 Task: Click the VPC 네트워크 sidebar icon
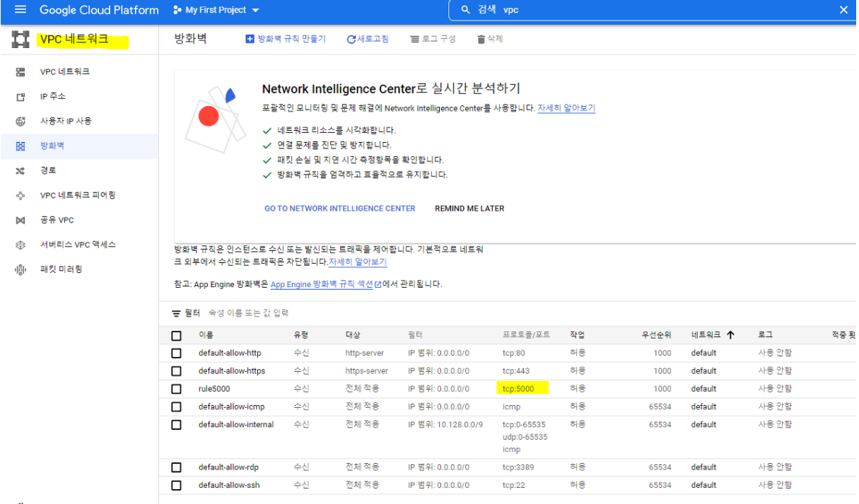click(21, 72)
